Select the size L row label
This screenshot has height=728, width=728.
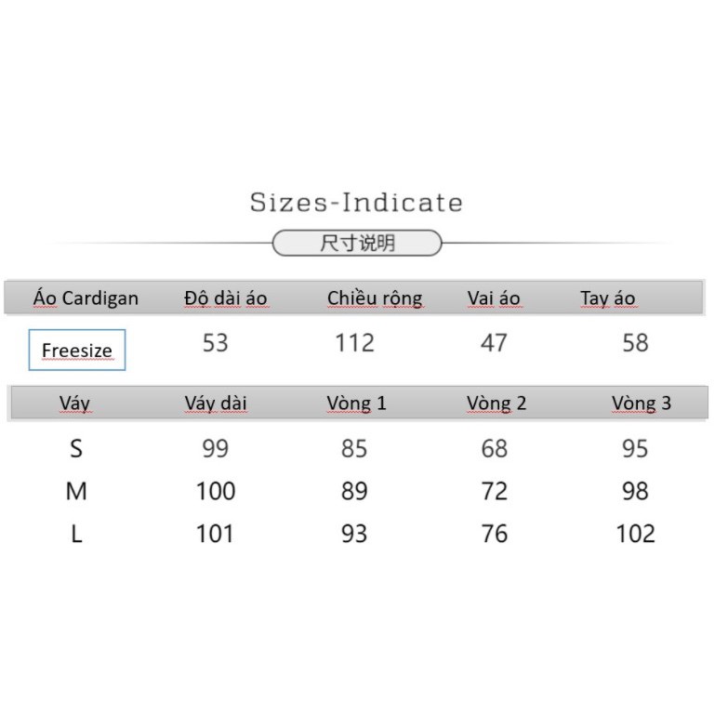click(76, 534)
